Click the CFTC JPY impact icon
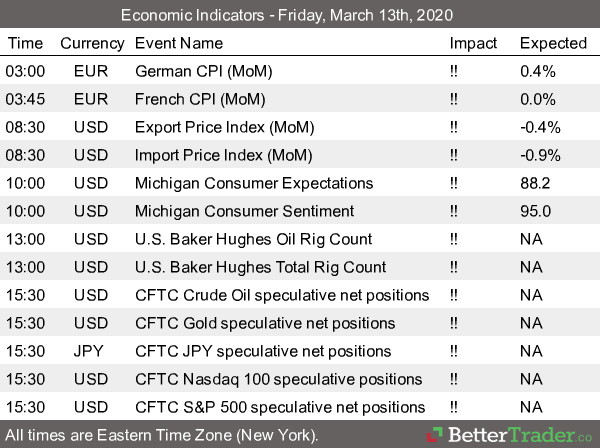The image size is (600, 448). pos(455,351)
